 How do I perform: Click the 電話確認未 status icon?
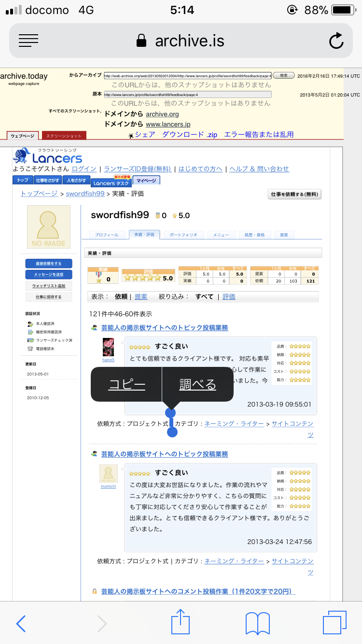pyautogui.click(x=30, y=348)
